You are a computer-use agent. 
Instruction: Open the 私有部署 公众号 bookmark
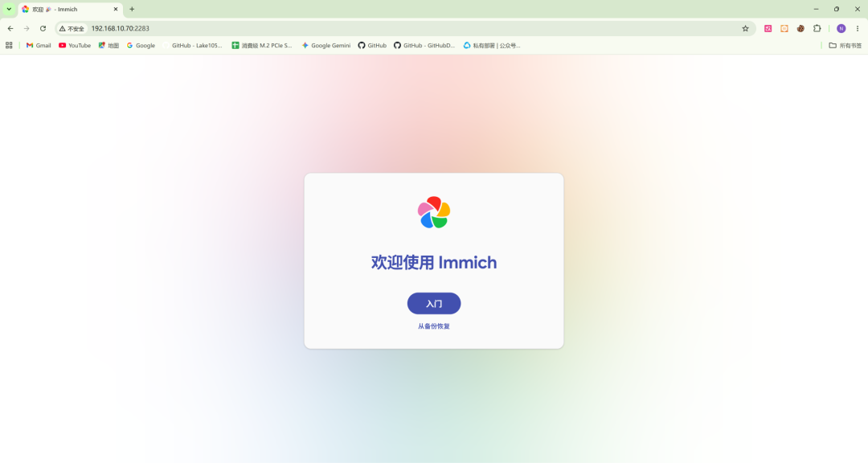pos(492,45)
